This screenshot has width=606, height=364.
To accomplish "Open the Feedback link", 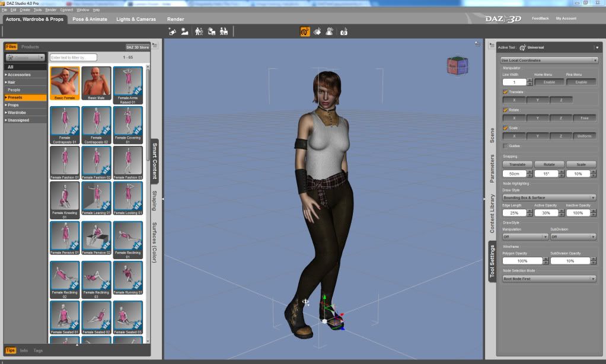I will [x=540, y=18].
